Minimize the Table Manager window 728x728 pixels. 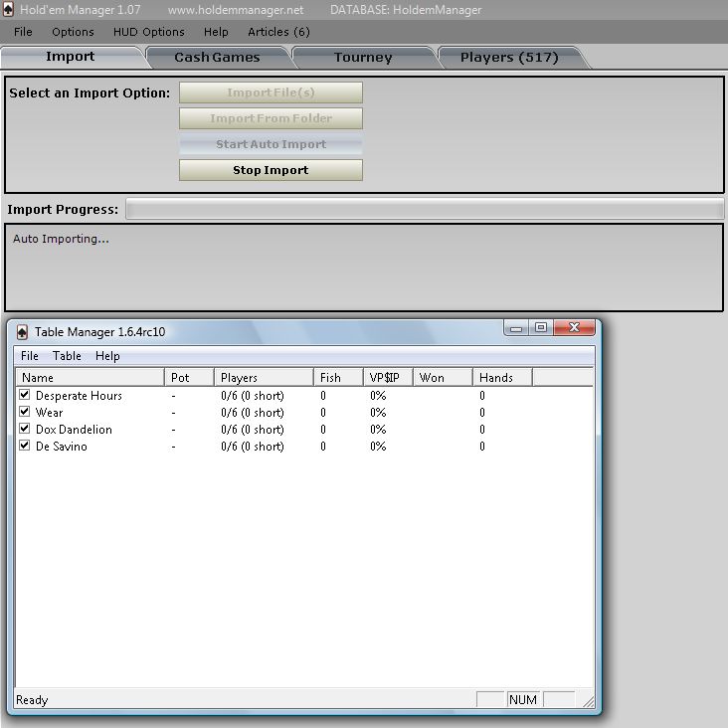click(516, 328)
